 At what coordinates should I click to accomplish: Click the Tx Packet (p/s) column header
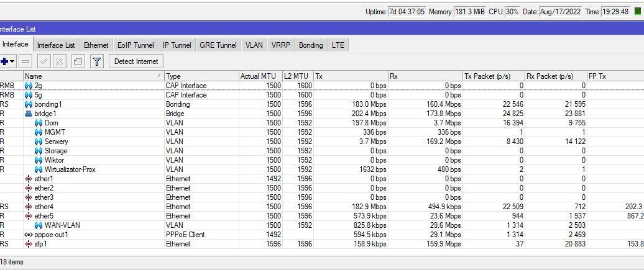click(494, 76)
